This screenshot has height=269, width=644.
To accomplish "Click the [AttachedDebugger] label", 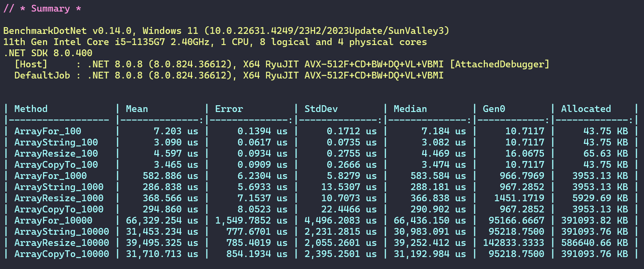I will click(x=499, y=64).
